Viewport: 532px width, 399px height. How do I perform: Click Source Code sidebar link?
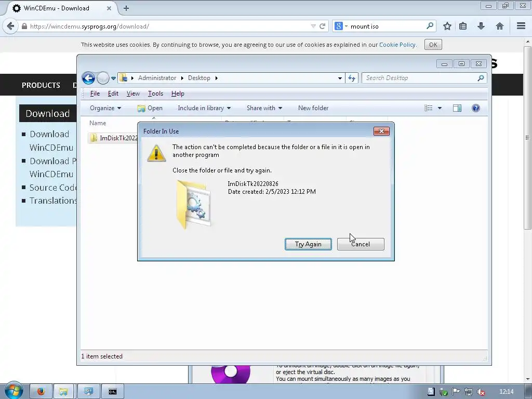click(x=53, y=188)
